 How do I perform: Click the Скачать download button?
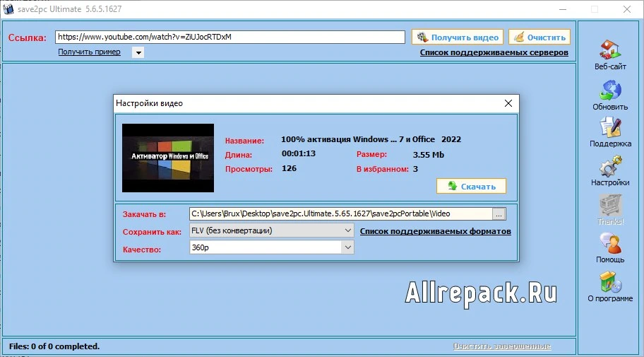(x=471, y=187)
